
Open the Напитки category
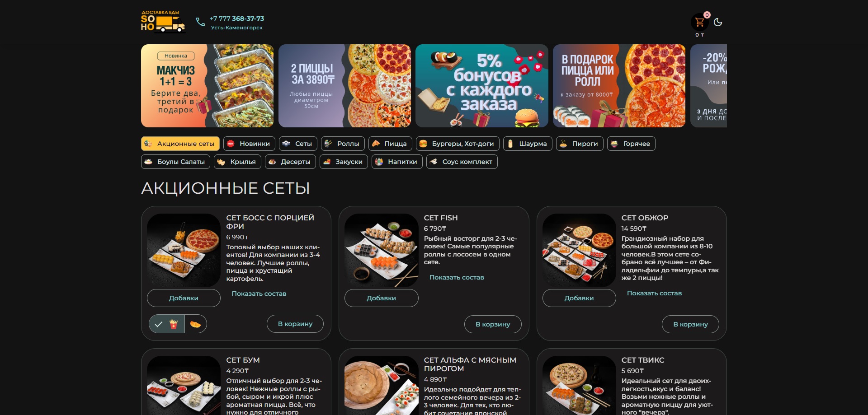pyautogui.click(x=397, y=162)
